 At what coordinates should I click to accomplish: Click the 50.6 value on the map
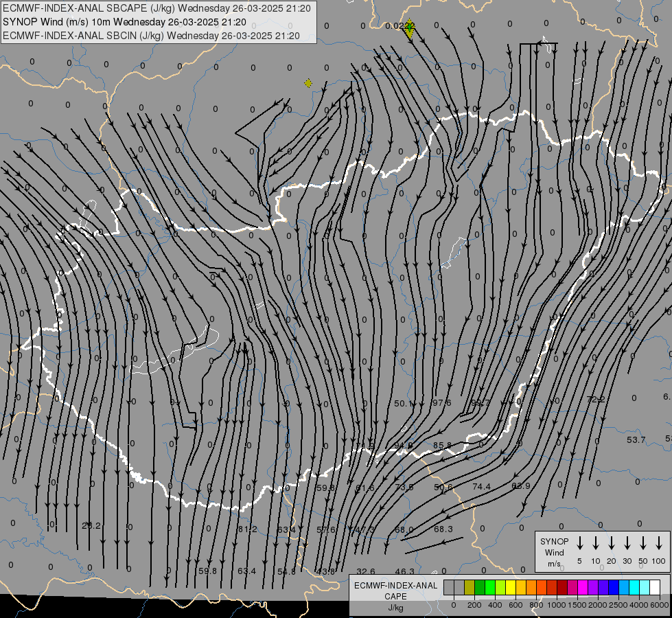(x=443, y=487)
